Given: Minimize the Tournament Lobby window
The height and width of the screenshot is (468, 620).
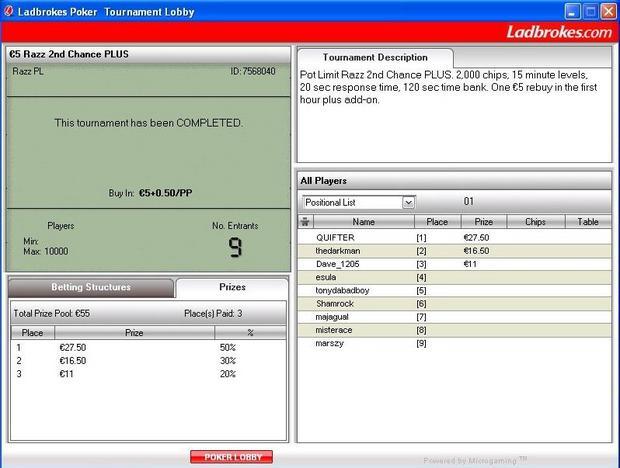Looking at the screenshot, I should 572,11.
